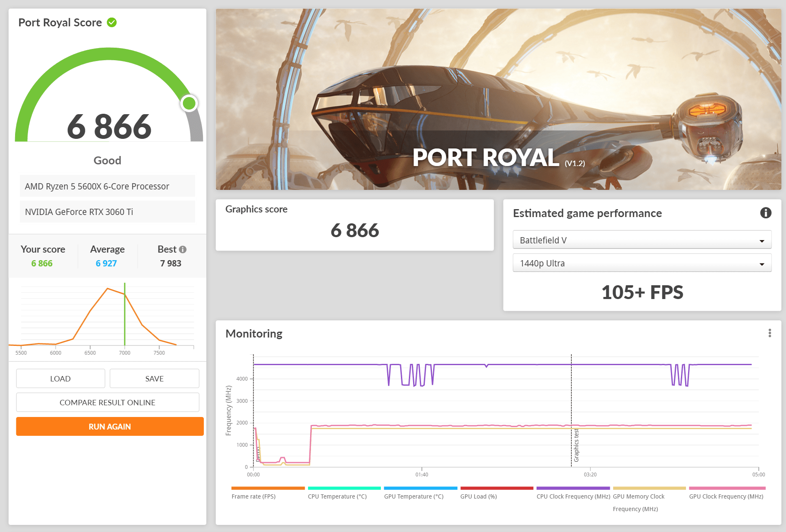Click the Port Royal banner image
The width and height of the screenshot is (786, 532).
(x=498, y=100)
